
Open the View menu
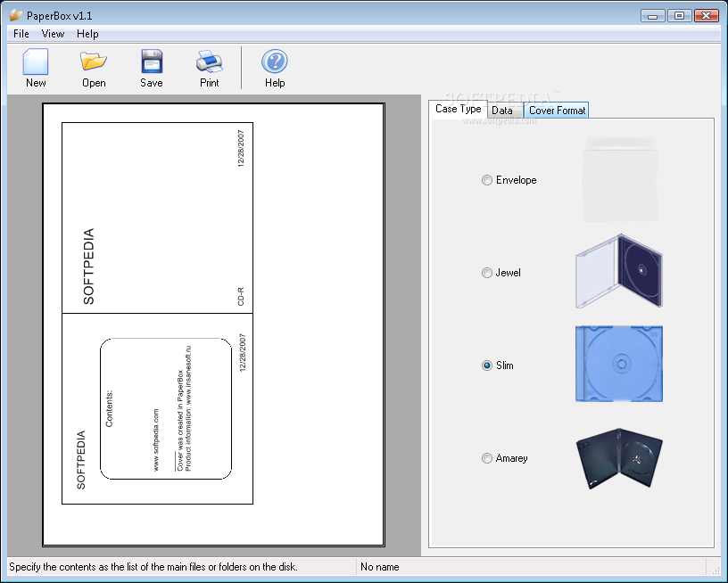[53, 34]
